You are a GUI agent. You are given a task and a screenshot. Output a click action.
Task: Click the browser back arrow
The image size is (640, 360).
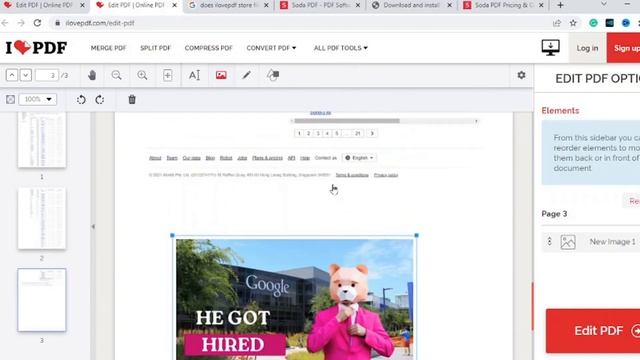[x=5, y=23]
